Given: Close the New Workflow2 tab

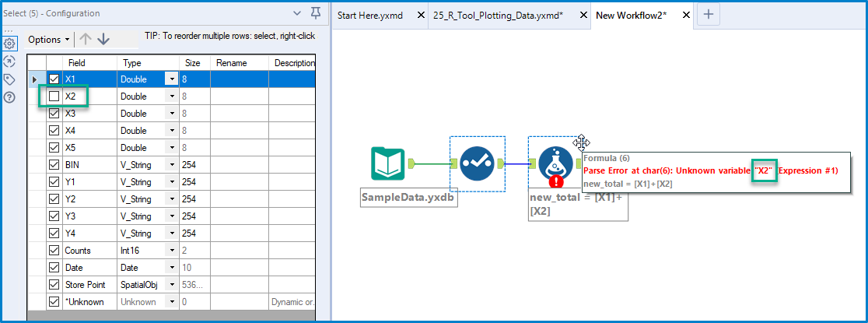Looking at the screenshot, I should 685,16.
